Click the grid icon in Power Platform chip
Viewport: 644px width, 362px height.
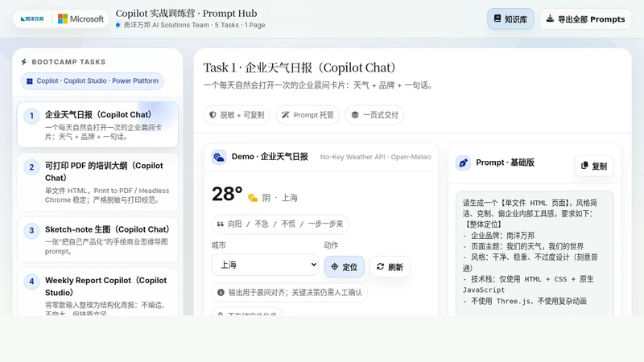pos(30,81)
